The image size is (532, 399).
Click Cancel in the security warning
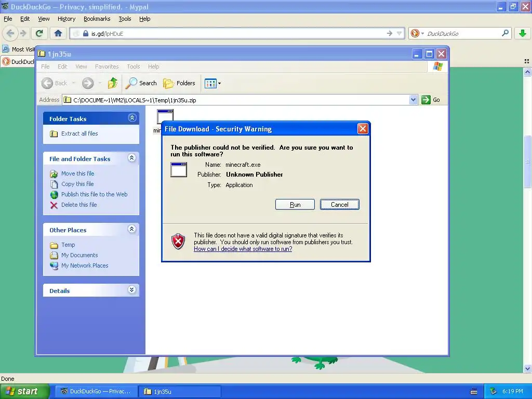click(x=339, y=205)
